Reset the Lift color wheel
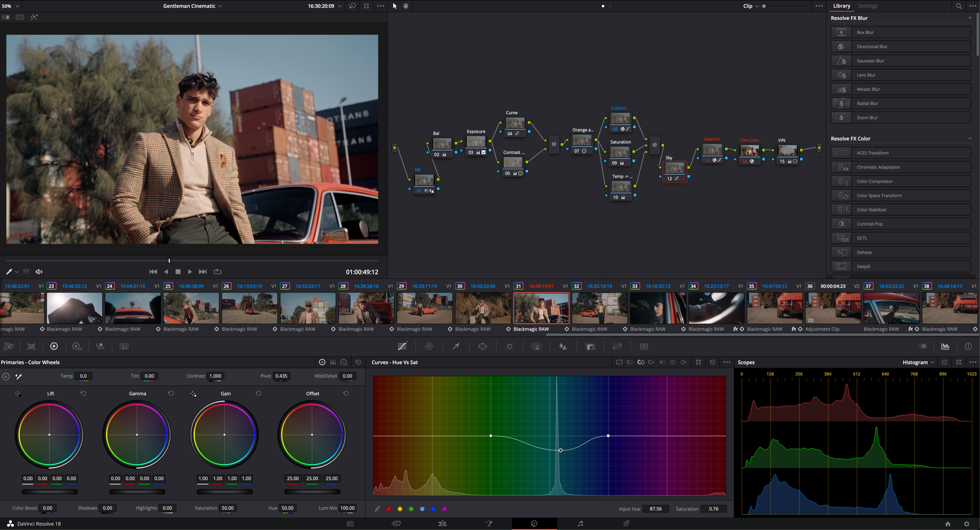This screenshot has height=530, width=980. tap(83, 393)
